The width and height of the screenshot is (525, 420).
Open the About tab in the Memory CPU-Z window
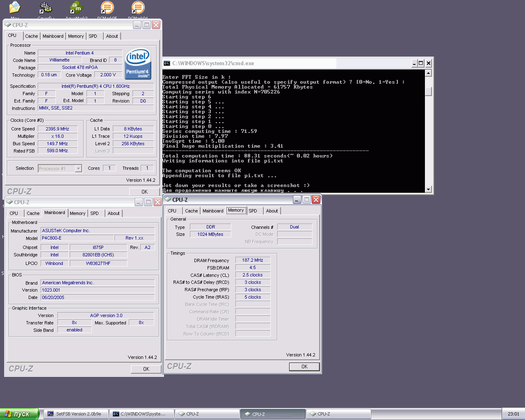click(x=272, y=211)
